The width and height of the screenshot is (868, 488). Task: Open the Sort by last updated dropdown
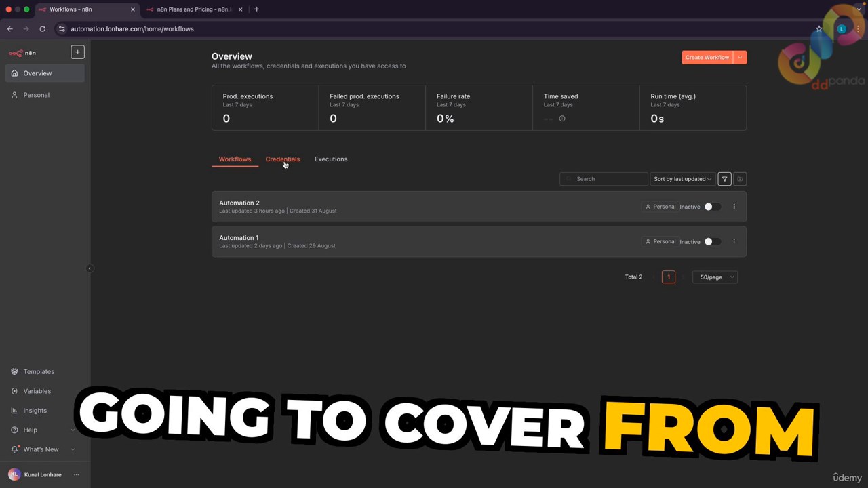(682, 179)
